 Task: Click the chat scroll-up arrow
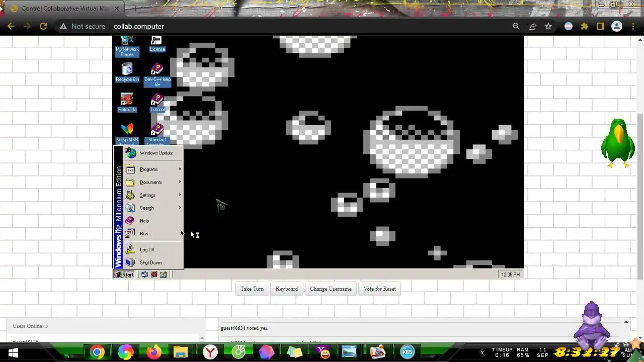626,322
